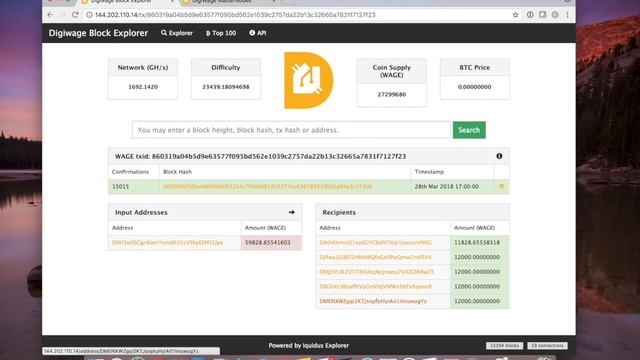Viewport: 640px width, 360px height.
Task: Click the Timestamp column header
Action: point(429,172)
